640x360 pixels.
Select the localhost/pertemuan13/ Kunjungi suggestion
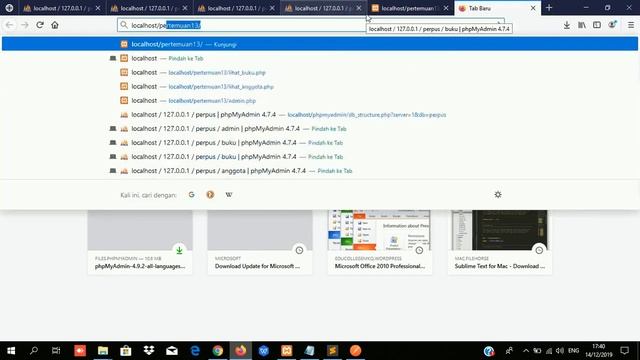pyautogui.click(x=320, y=44)
